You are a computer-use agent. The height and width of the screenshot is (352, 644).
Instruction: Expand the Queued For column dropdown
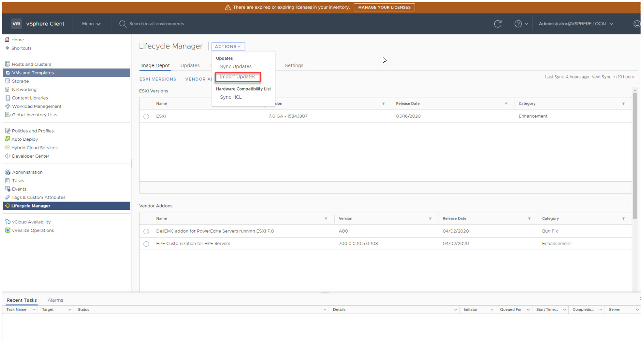pyautogui.click(x=528, y=310)
